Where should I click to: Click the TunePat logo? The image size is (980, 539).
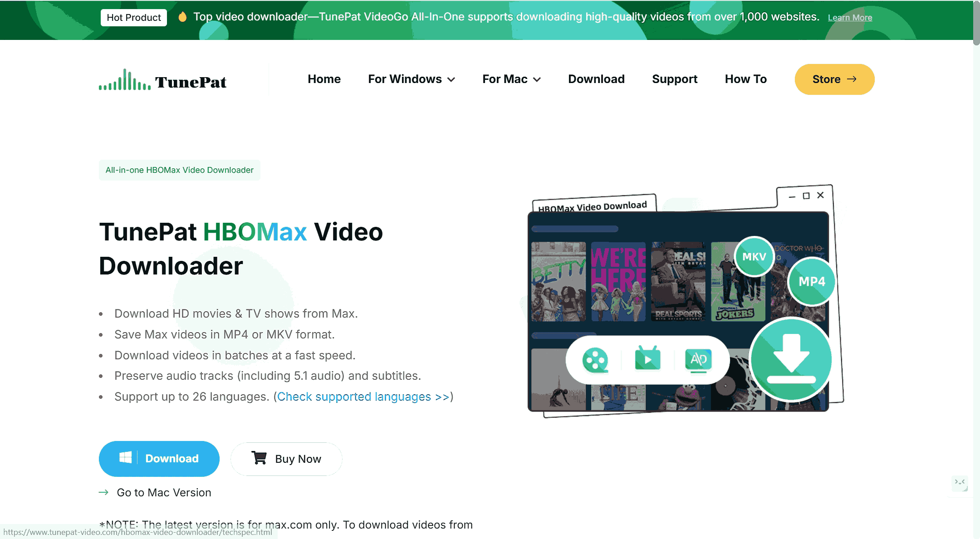tap(162, 80)
